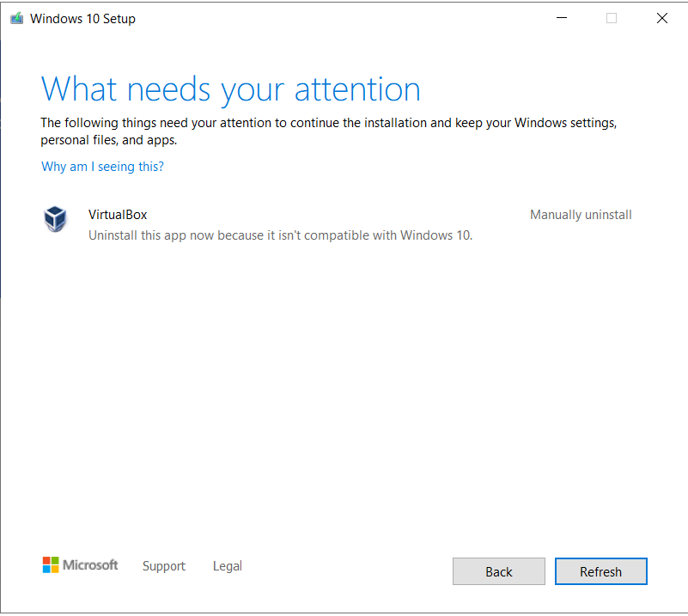This screenshot has width=688, height=616.
Task: Click the Refresh button
Action: click(600, 571)
